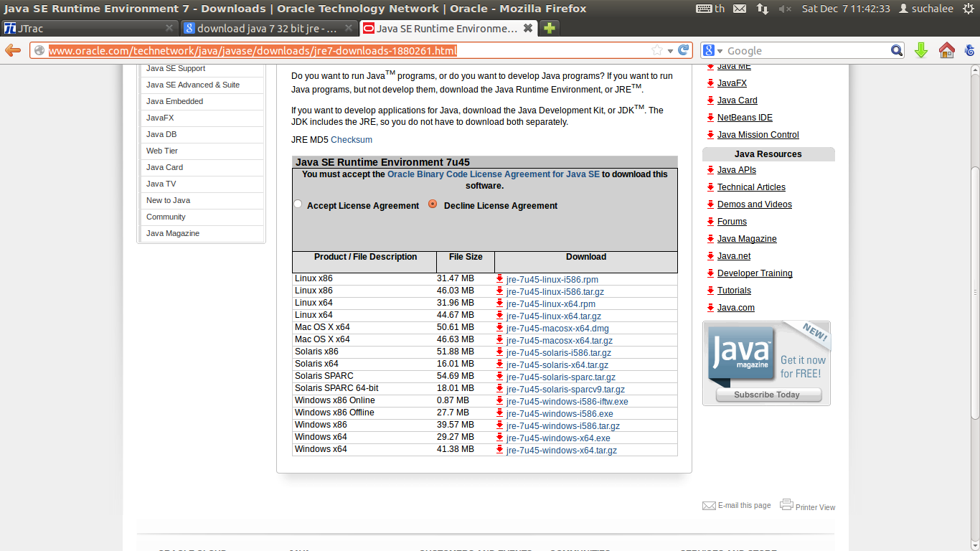Click the Subscribe Today button
The height and width of the screenshot is (551, 980).
click(x=767, y=395)
